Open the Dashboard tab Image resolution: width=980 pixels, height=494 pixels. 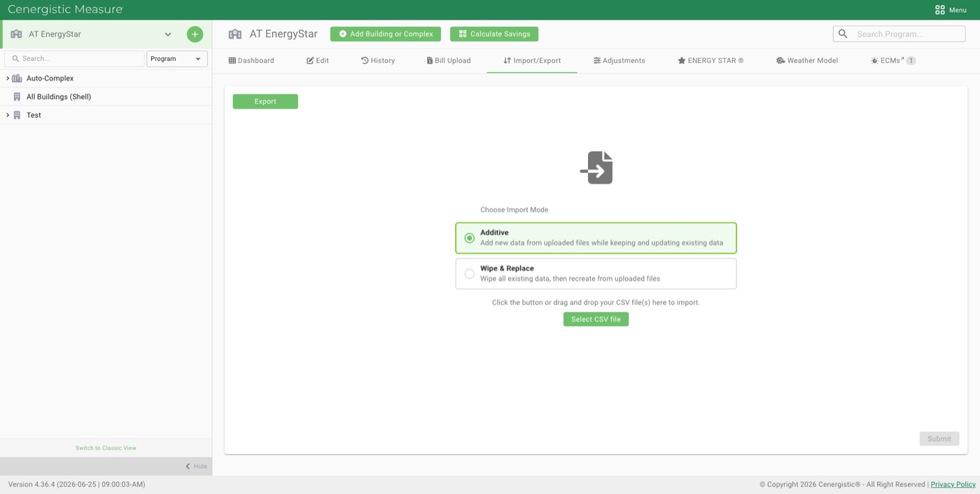pos(251,60)
